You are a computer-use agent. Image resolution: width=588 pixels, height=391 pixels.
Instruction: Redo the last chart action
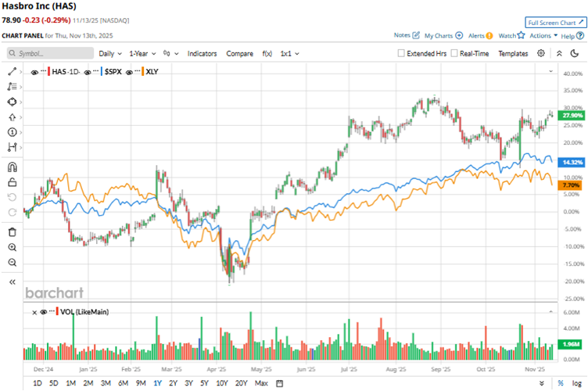[12, 212]
